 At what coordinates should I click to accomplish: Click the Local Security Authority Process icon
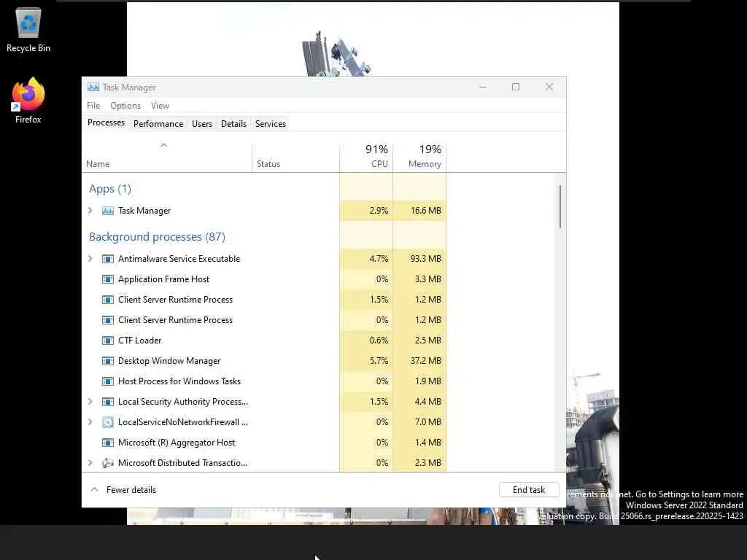click(x=108, y=402)
